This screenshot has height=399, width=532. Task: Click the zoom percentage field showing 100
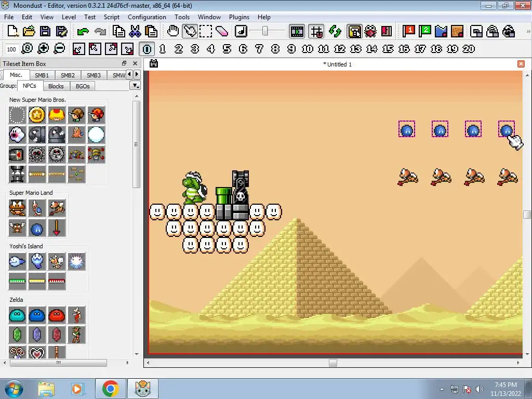(x=11, y=49)
